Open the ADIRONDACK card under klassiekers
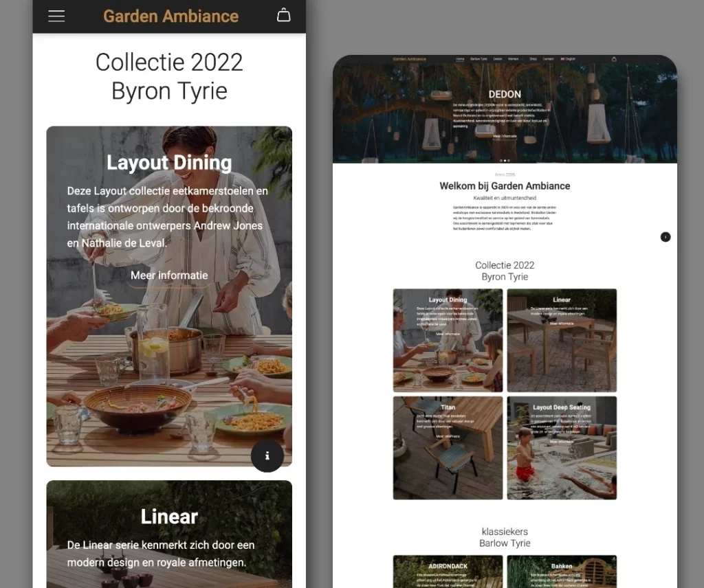 pyautogui.click(x=448, y=572)
